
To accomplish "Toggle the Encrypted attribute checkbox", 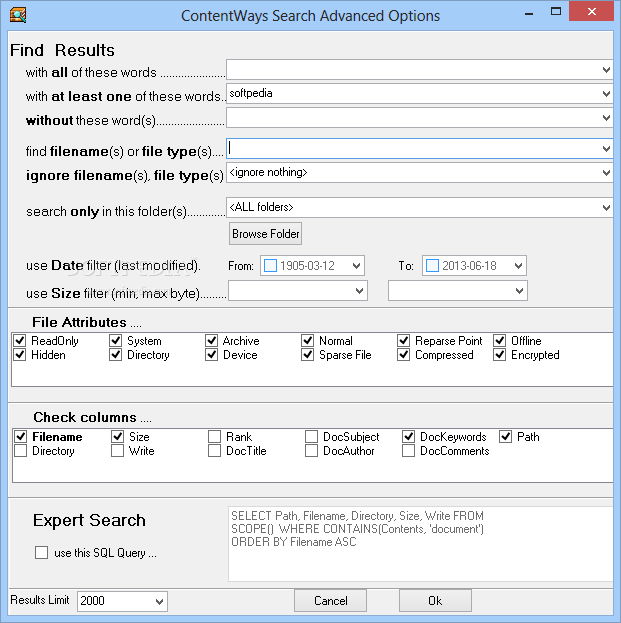I will pos(499,354).
